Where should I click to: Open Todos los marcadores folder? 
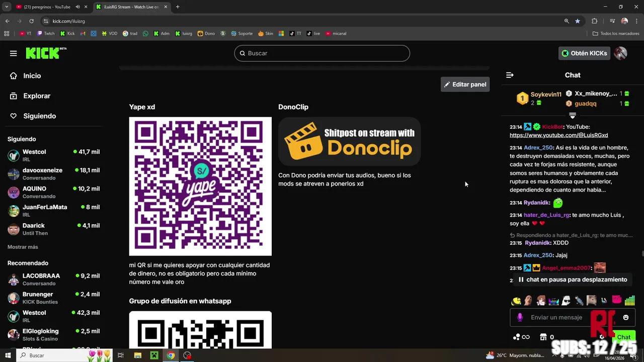(616, 34)
